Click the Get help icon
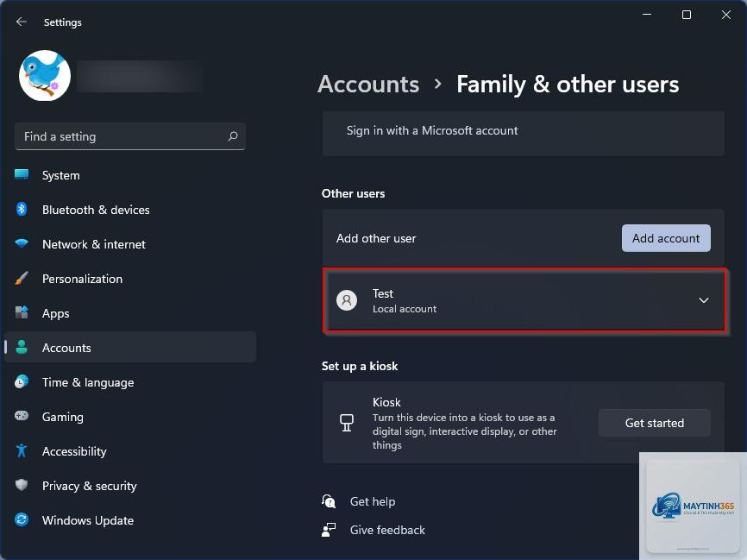This screenshot has height=560, width=747. point(329,501)
